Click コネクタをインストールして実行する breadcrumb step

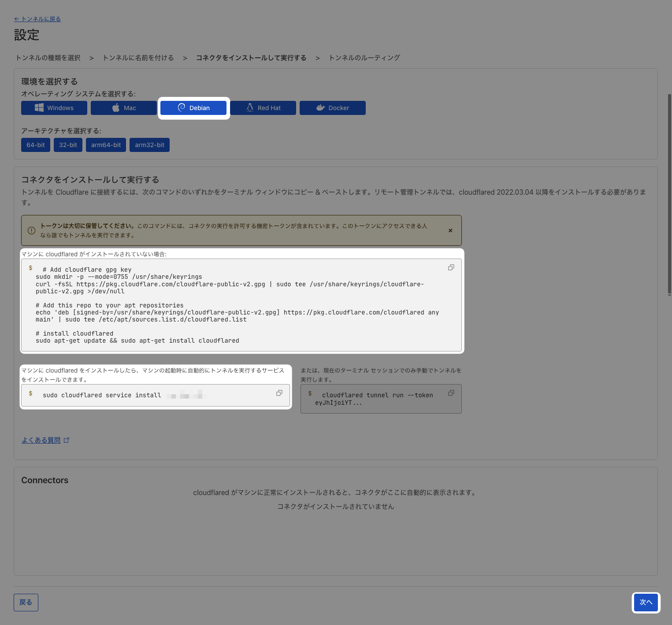click(251, 58)
